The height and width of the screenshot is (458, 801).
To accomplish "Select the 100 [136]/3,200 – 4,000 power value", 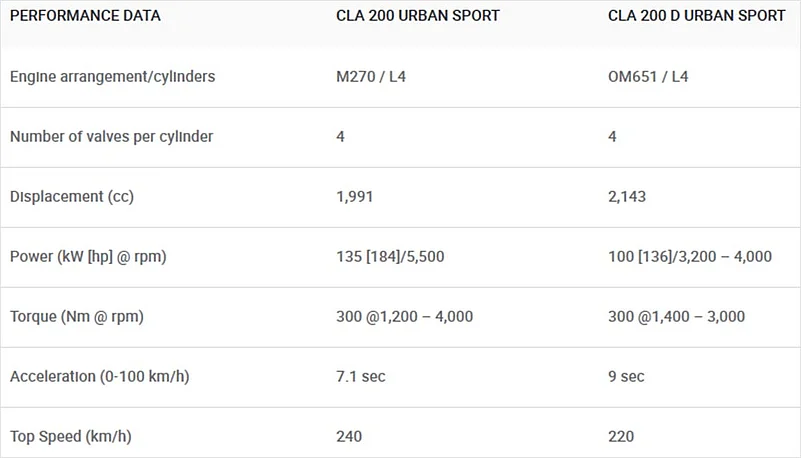I will pos(690,256).
